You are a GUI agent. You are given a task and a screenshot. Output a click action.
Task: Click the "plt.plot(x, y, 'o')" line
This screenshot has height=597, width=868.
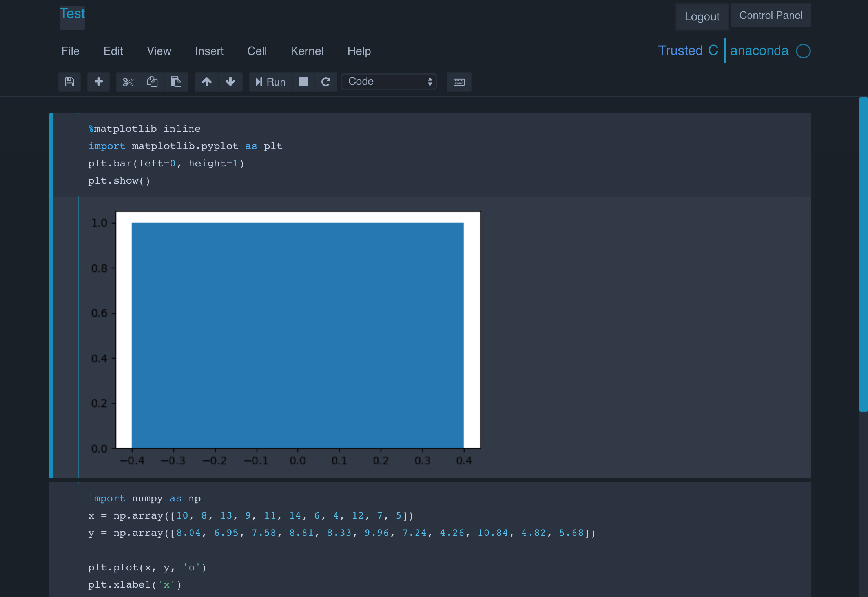pos(148,567)
